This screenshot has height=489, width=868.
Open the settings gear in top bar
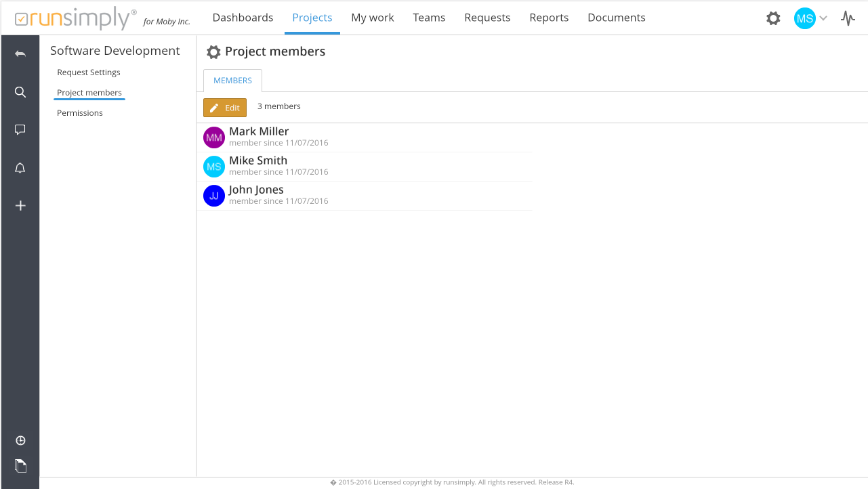click(x=773, y=18)
